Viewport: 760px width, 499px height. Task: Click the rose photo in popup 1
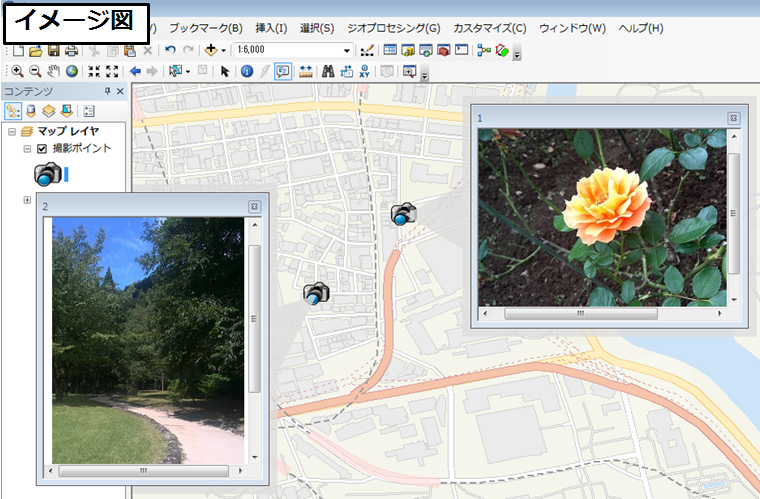click(x=602, y=218)
